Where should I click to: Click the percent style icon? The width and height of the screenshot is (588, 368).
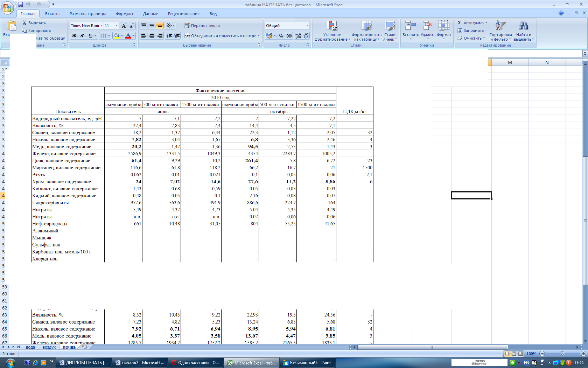(281, 36)
